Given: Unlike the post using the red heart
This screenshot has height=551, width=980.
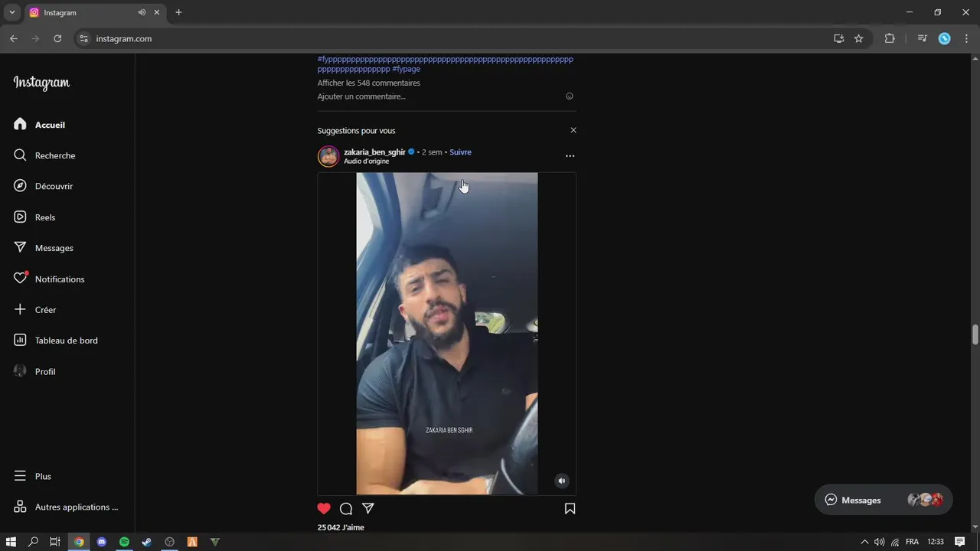Looking at the screenshot, I should click(324, 509).
